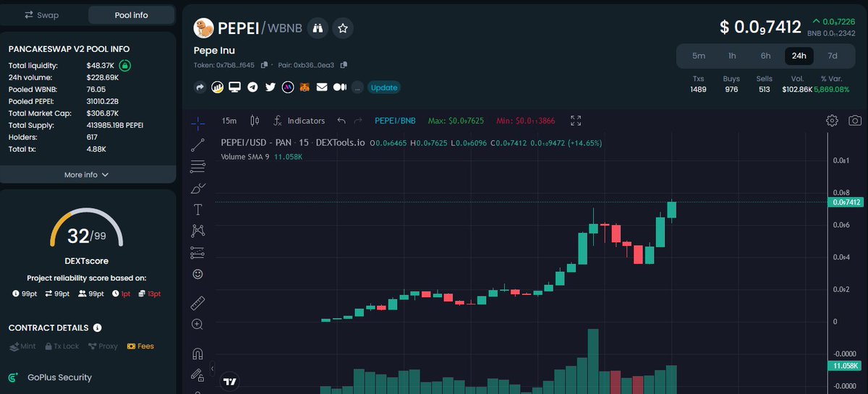868x394 pixels.
Task: Select the Fibonacci lines tool
Action: [x=197, y=167]
